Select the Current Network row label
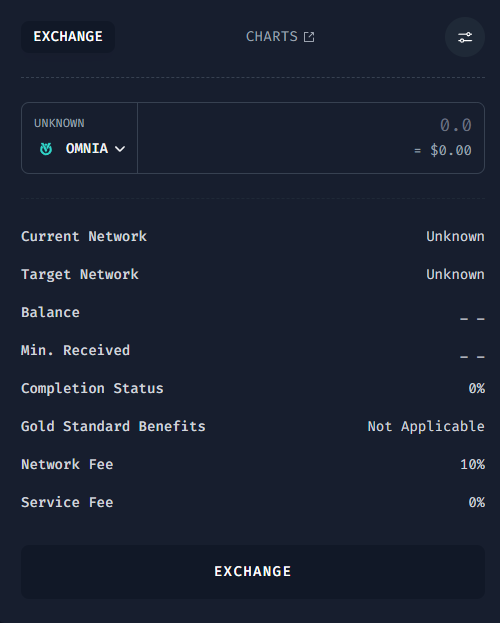Screen dimensions: 500x623 [x=84, y=236]
